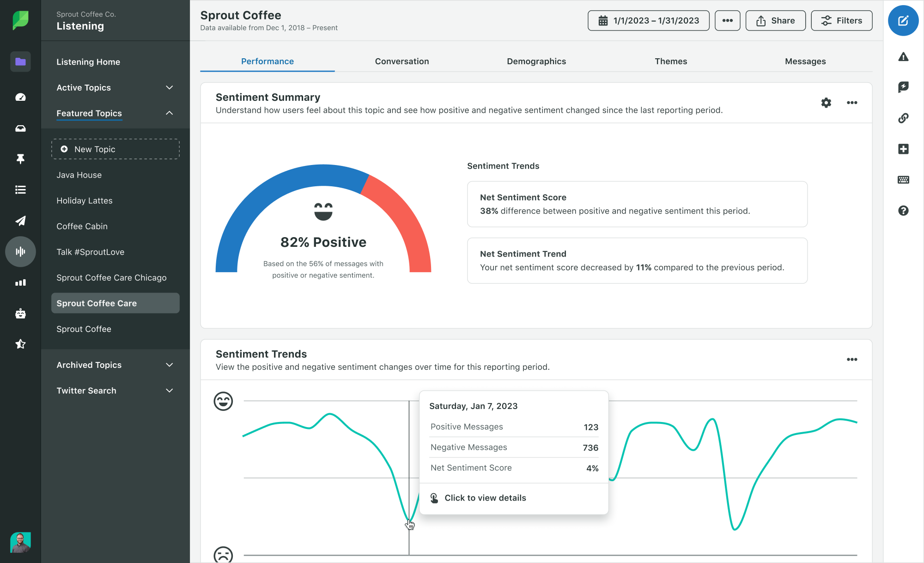Click to view details on Jan 7 tooltip
Screen dimensions: 924x563
point(485,497)
